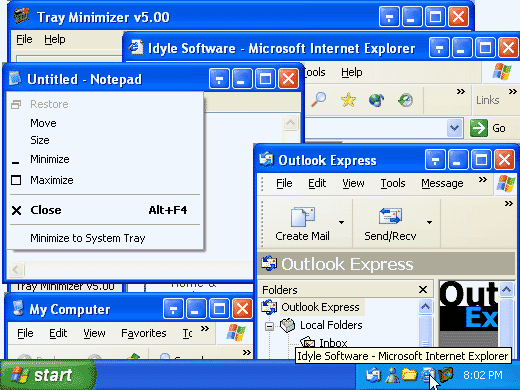This screenshot has width=520, height=390.
Task: Open the Tools menu in Outlook Express
Action: pos(393,183)
